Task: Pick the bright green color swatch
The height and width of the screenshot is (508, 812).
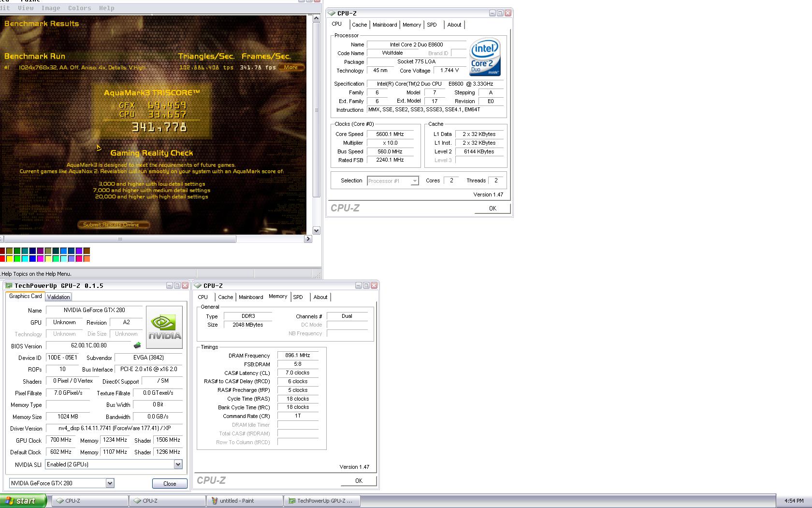Action: (x=18, y=259)
